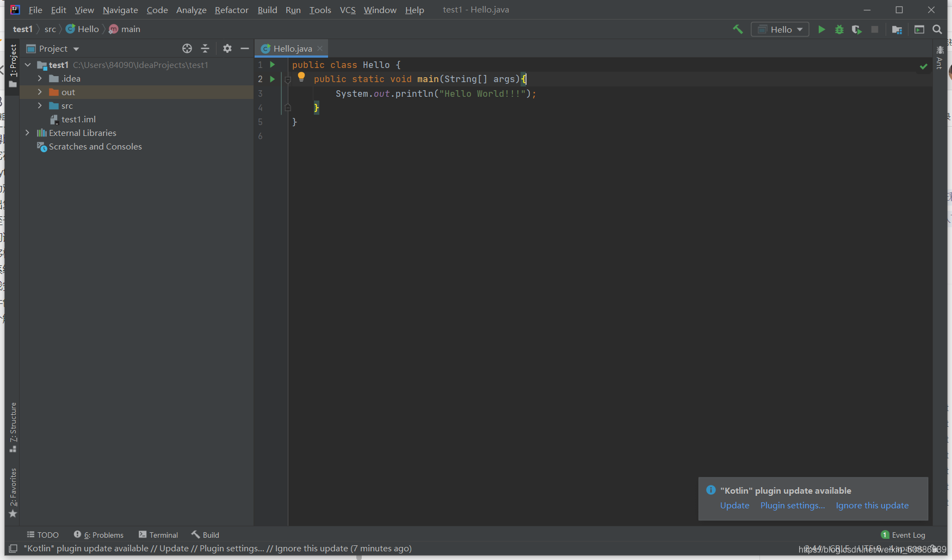This screenshot has width=952, height=560.
Task: Collapse all nodes in Project panel
Action: pyautogui.click(x=205, y=48)
